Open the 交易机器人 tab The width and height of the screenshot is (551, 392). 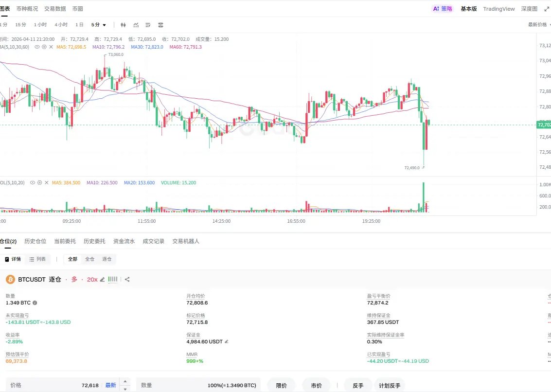tap(186, 241)
